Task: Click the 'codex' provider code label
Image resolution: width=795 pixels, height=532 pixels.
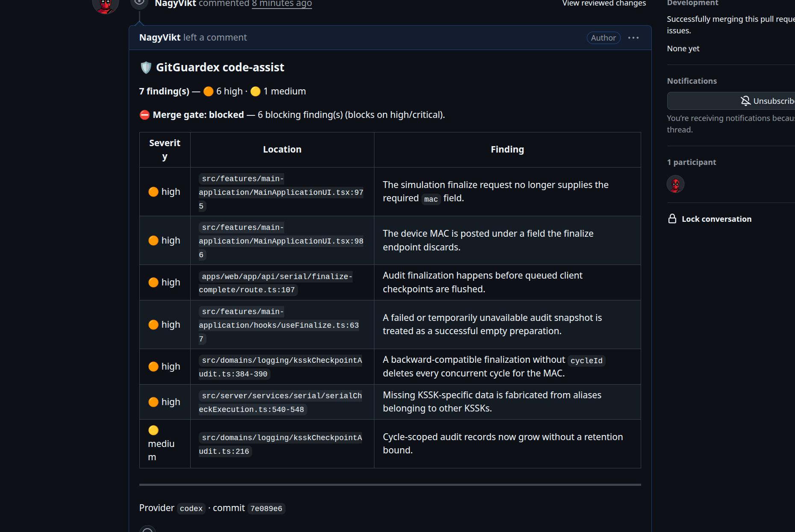Action: (x=191, y=508)
